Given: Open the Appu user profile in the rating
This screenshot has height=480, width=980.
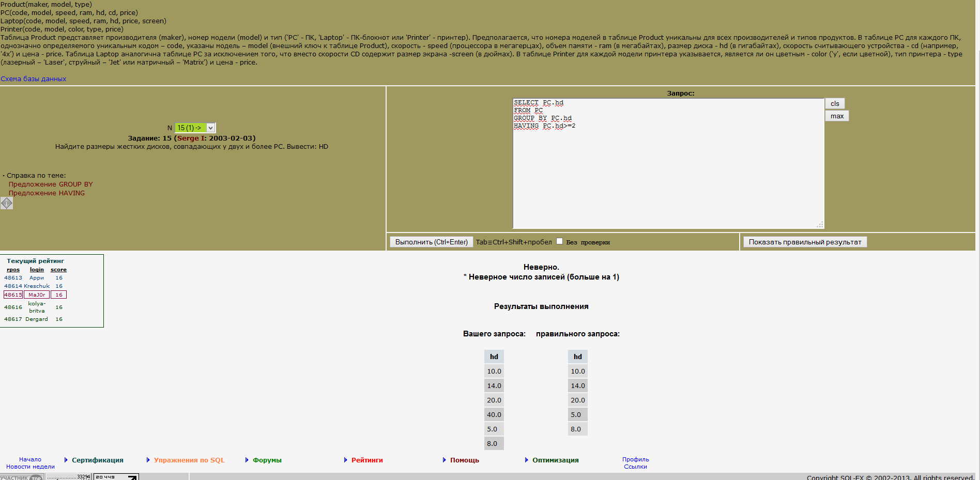Looking at the screenshot, I should click(x=37, y=278).
